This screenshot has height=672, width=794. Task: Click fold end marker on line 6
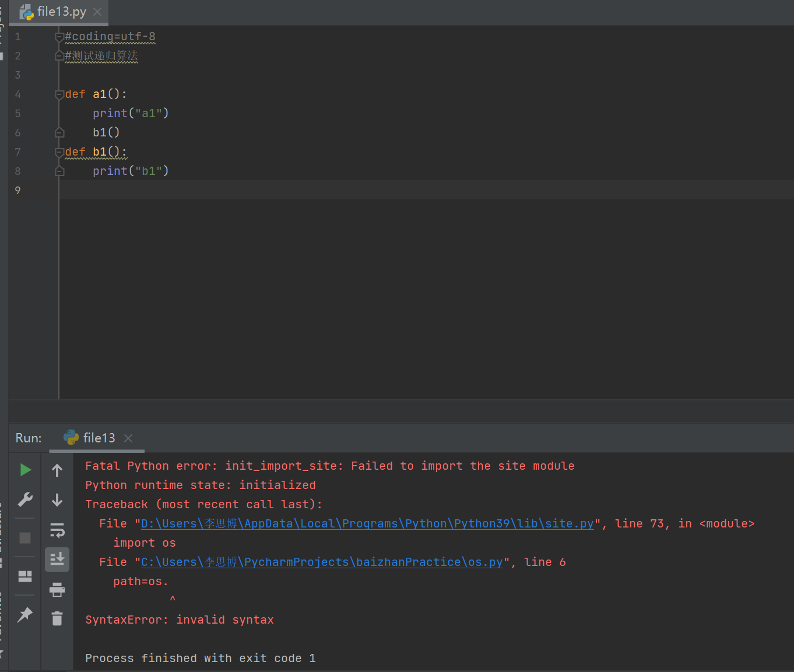(59, 133)
